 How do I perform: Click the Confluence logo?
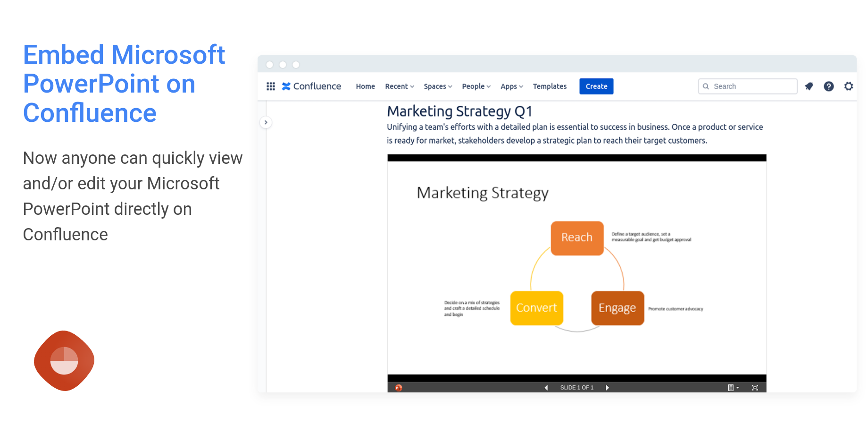click(x=311, y=86)
